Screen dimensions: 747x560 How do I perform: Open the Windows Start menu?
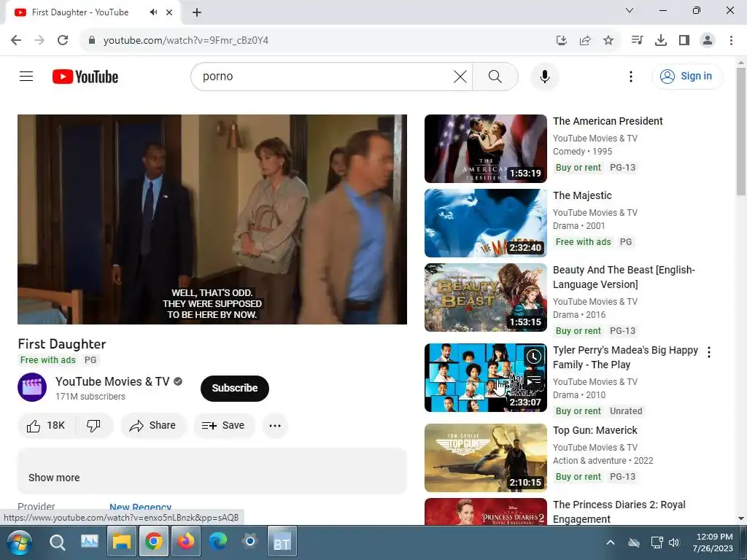pos(18,542)
